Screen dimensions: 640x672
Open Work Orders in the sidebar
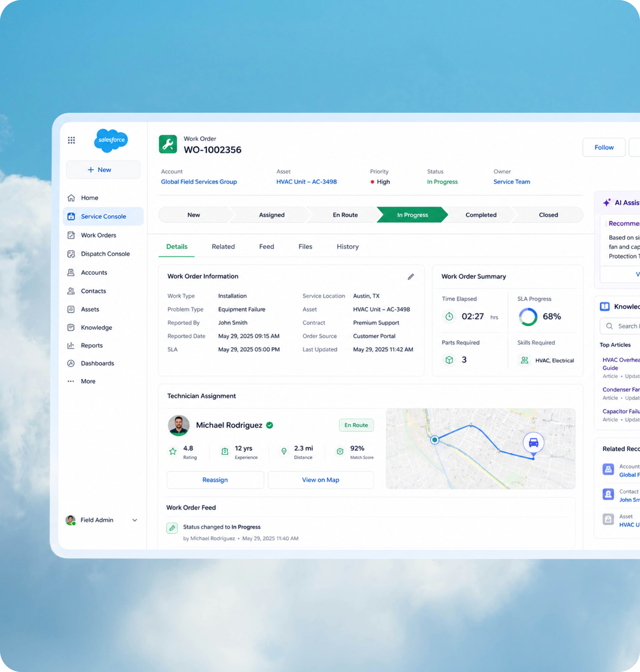pos(103,235)
